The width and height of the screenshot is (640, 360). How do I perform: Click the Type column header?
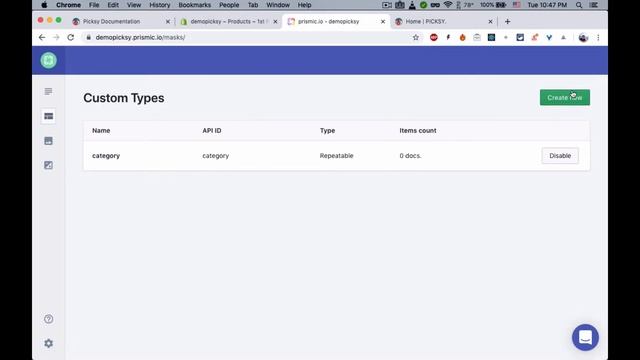coord(327,131)
